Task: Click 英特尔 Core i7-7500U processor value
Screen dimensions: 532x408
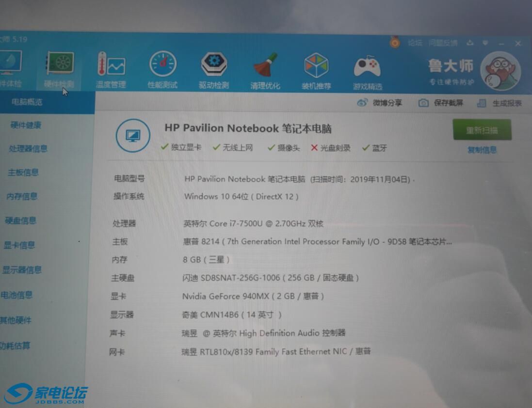Action: click(x=254, y=224)
